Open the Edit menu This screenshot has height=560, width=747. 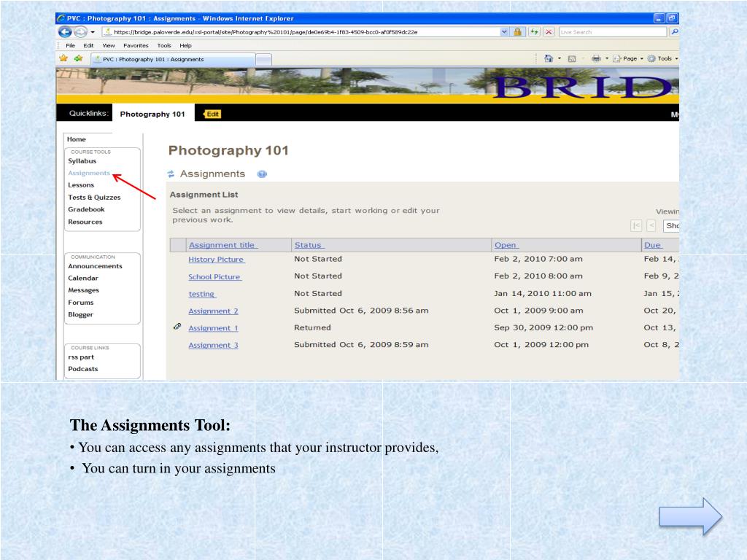pyautogui.click(x=88, y=46)
